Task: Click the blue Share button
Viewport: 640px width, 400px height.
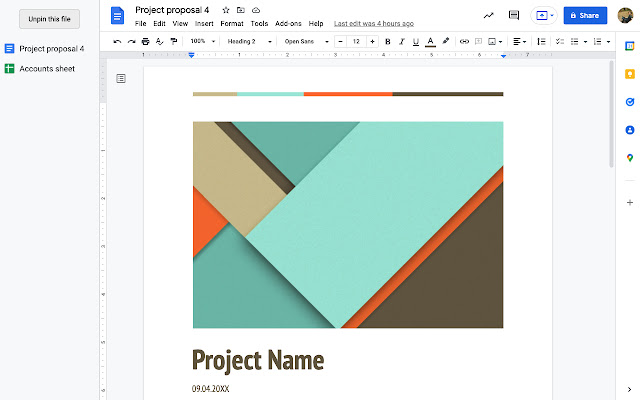Action: click(x=585, y=16)
